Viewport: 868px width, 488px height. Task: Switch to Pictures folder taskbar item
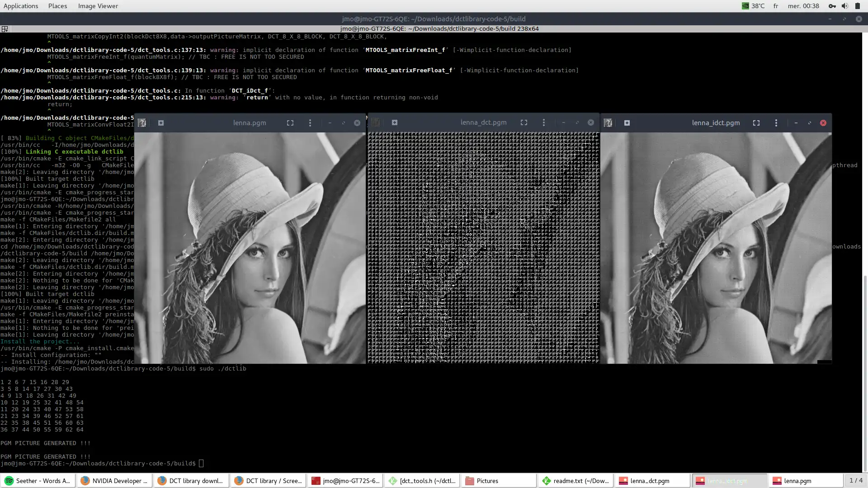(x=499, y=481)
